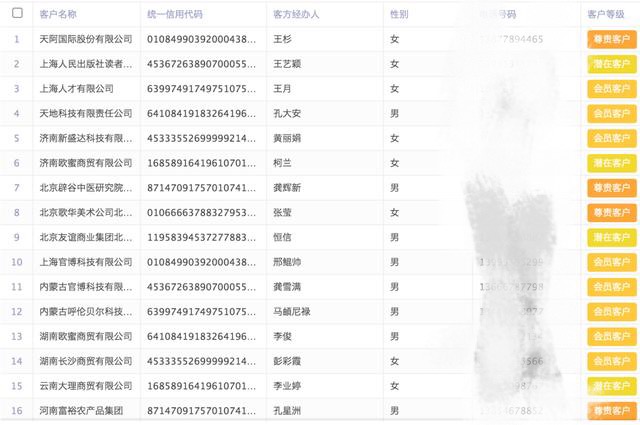Click row number 9
This screenshot has width=640, height=425.
(17, 237)
